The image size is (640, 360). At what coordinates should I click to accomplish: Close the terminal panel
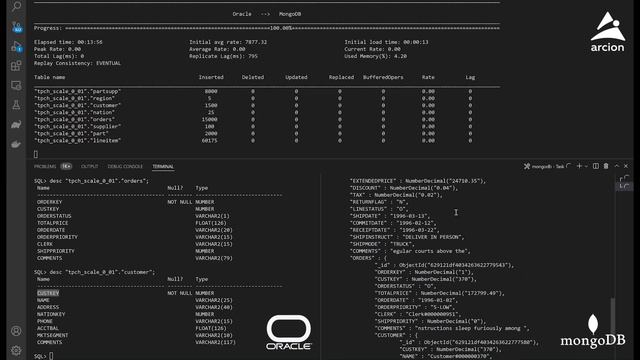pyautogui.click(x=626, y=166)
